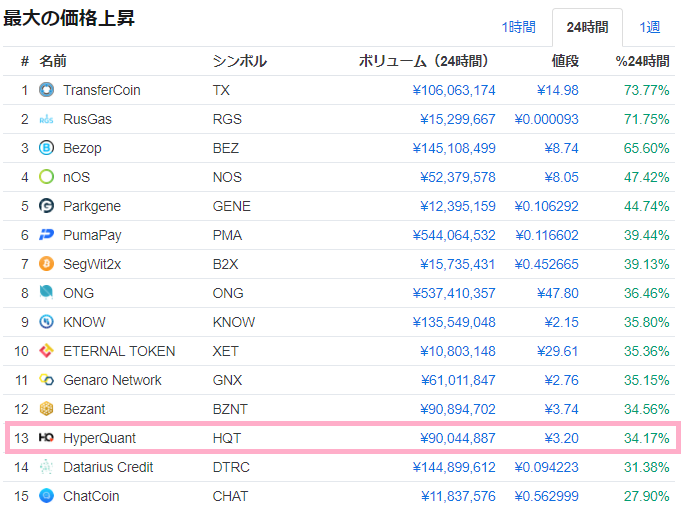
Task: Select the 24時間 tab
Action: [x=587, y=27]
